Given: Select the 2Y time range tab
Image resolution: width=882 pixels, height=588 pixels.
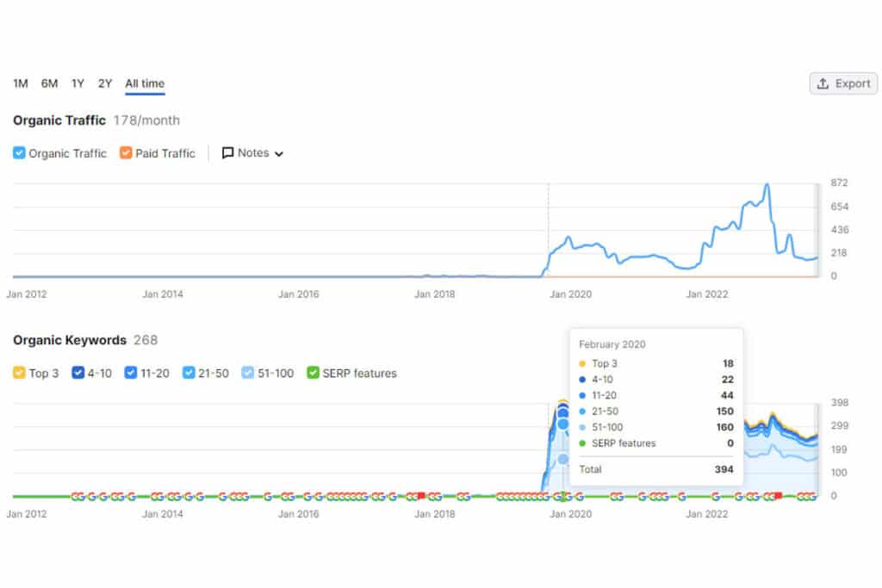Looking at the screenshot, I should click(104, 84).
